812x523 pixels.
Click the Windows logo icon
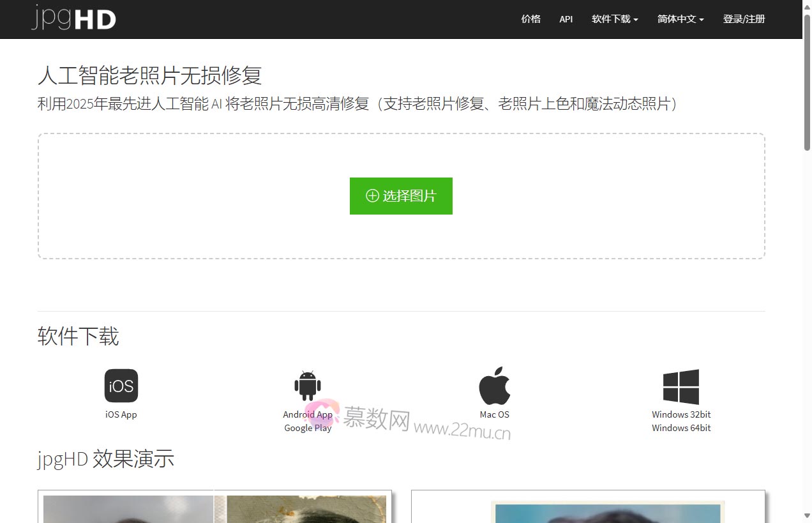680,387
